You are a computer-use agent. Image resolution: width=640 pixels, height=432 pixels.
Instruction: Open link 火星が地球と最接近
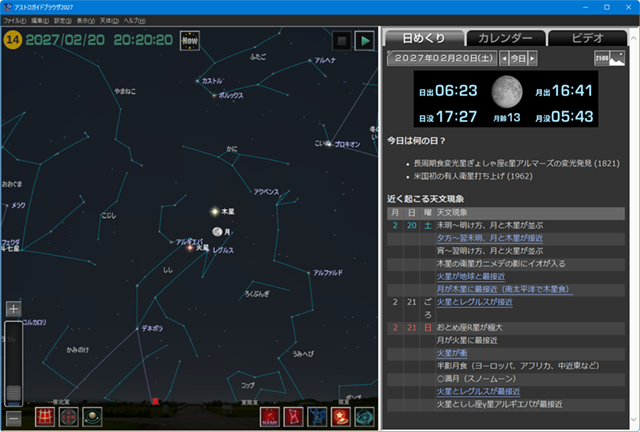pyautogui.click(x=471, y=276)
